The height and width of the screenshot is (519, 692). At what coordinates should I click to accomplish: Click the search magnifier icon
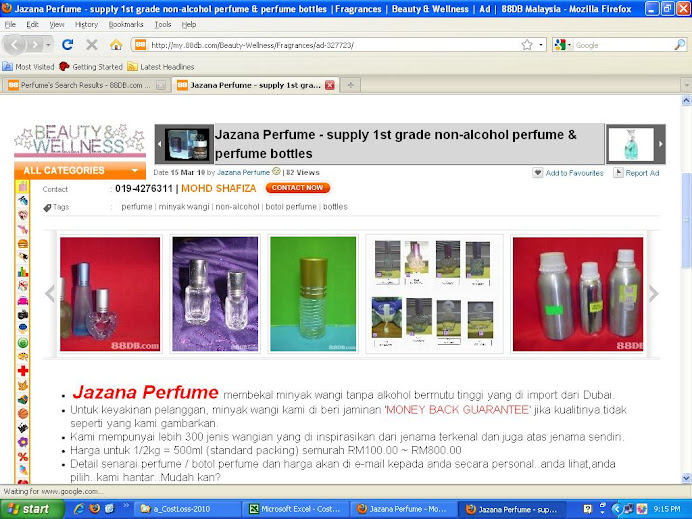coord(680,45)
